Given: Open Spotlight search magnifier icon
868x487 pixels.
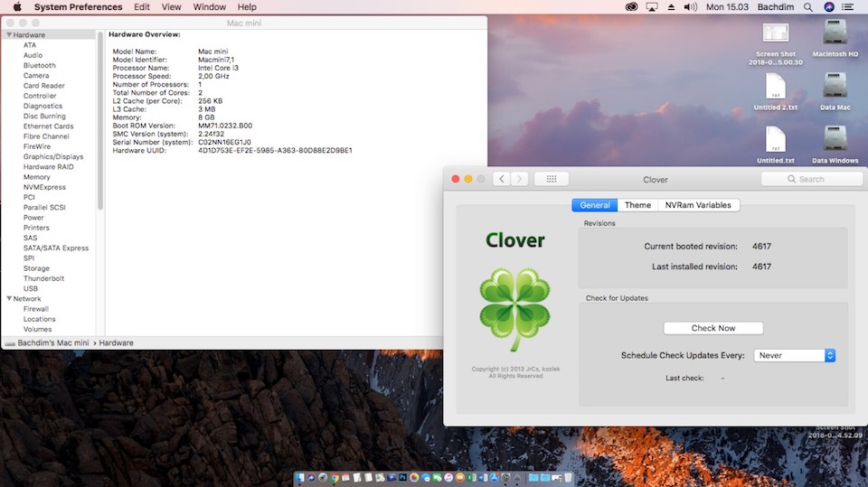Looking at the screenshot, I should tap(808, 7).
